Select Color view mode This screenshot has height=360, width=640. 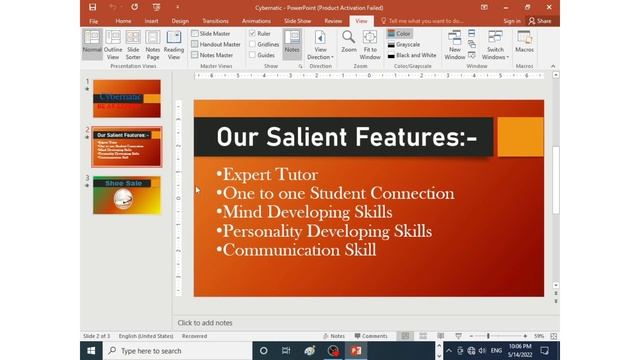(x=399, y=33)
